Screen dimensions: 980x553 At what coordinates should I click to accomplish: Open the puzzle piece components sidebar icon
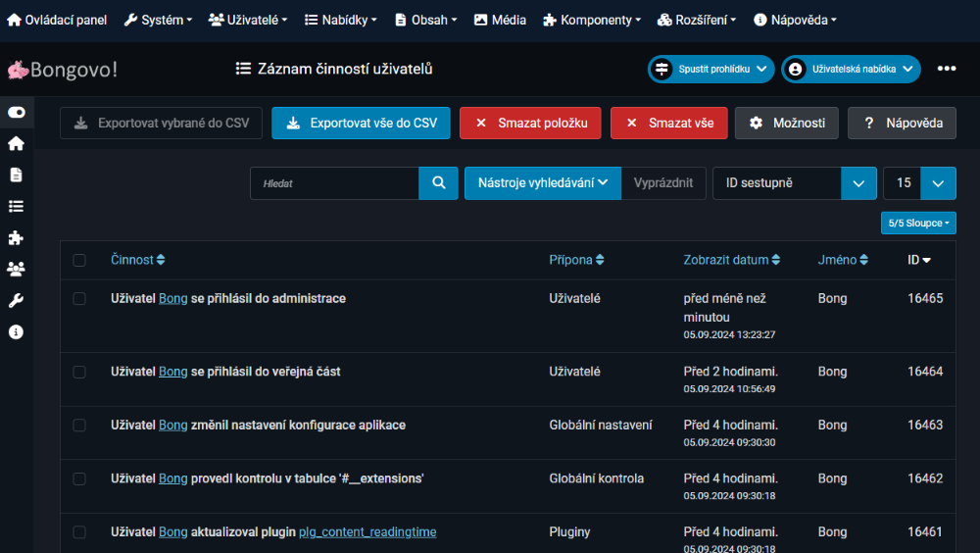click(16, 237)
